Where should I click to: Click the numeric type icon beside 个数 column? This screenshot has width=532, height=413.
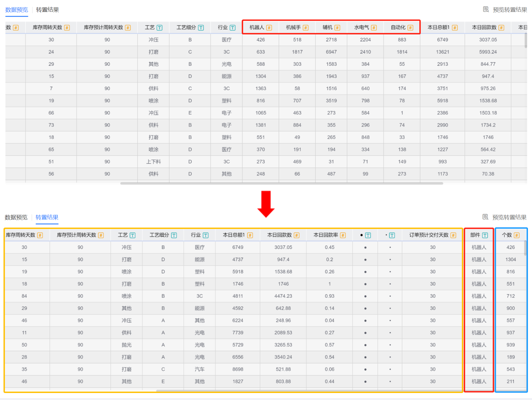(516, 235)
